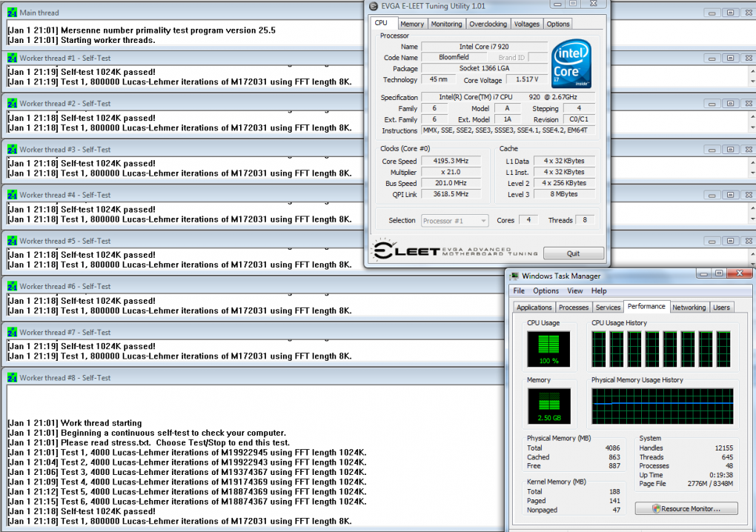Open the Overclocking tab
756x532 pixels.
pos(488,24)
